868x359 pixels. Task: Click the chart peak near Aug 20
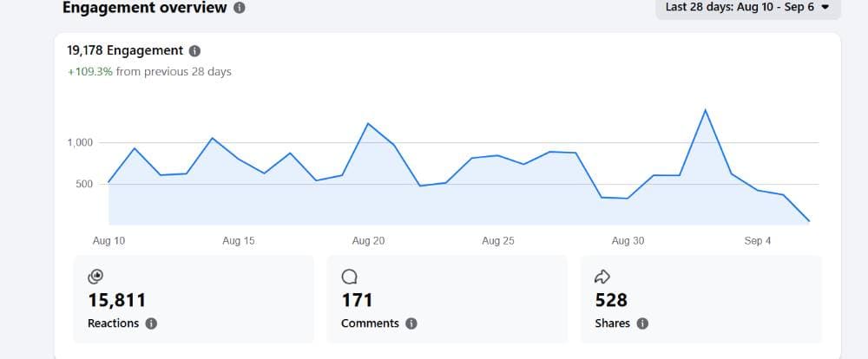click(x=368, y=123)
